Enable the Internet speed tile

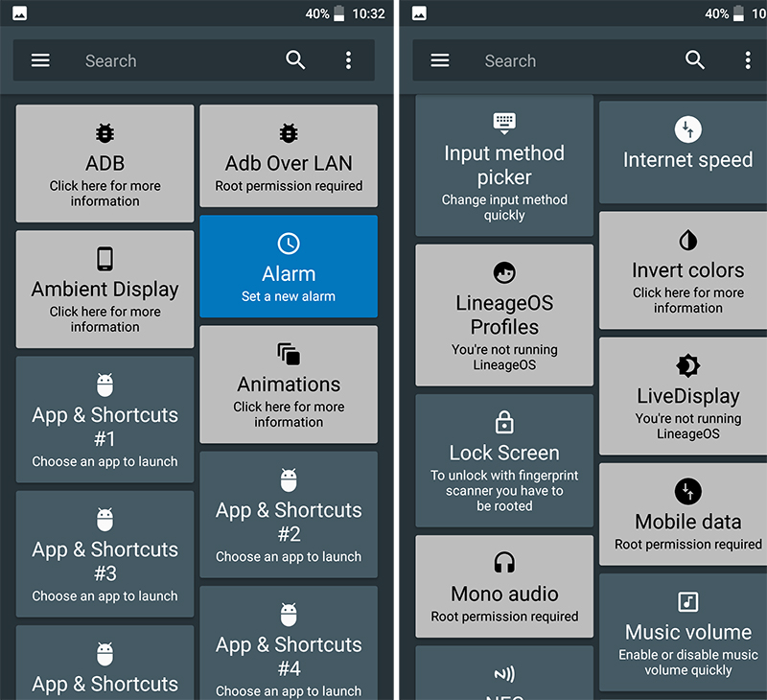point(688,149)
